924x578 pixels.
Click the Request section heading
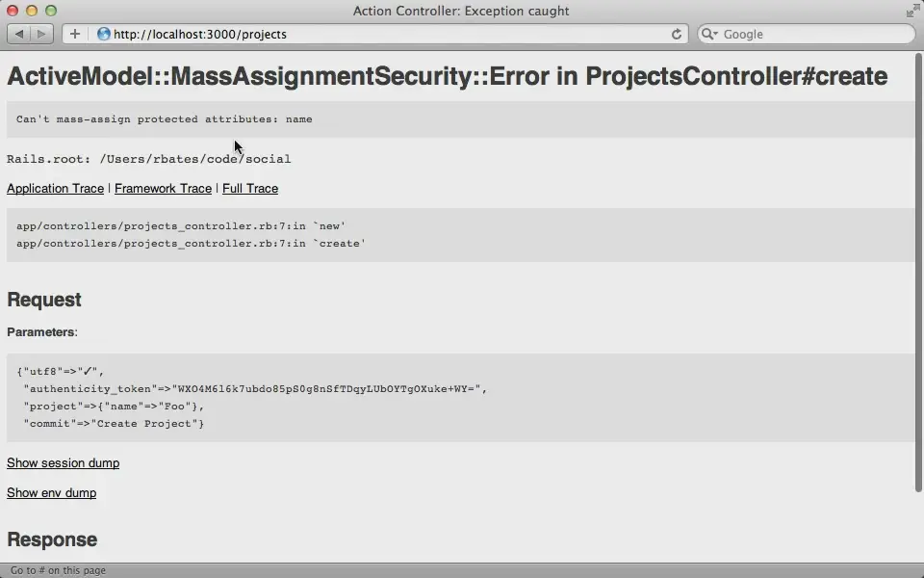coord(44,300)
